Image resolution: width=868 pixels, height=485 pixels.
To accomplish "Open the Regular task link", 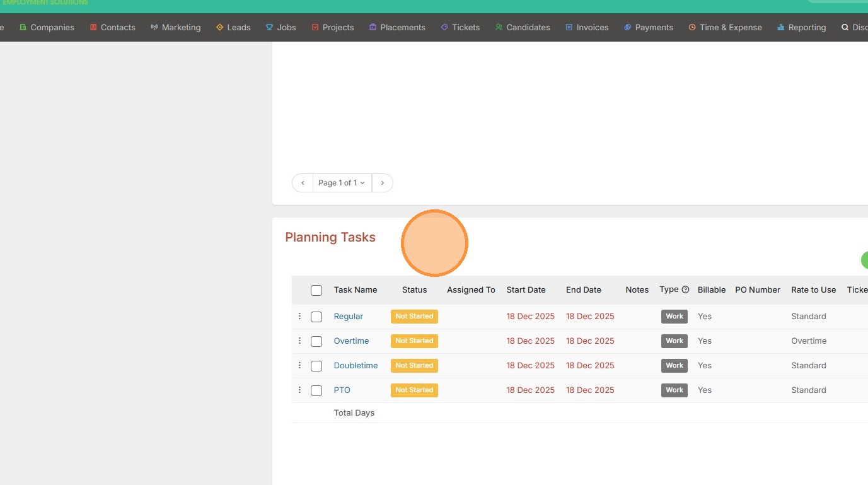I will [349, 316].
